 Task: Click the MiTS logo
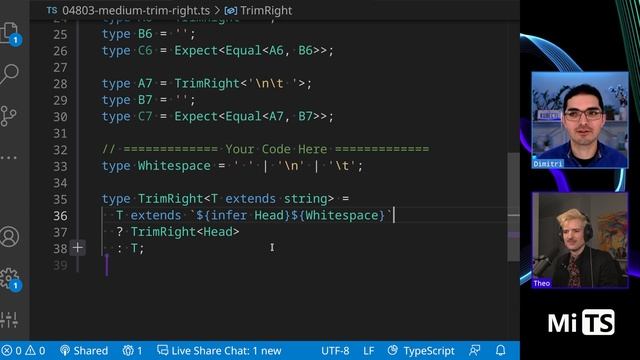581,322
